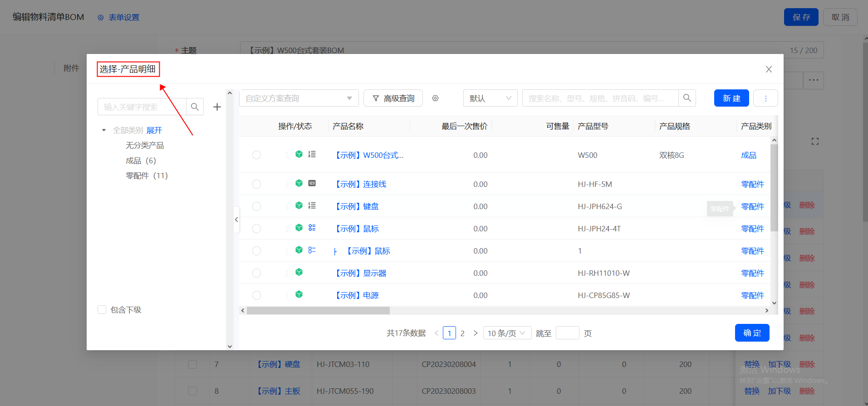Image resolution: width=868 pixels, height=406 pixels.
Task: Select 零配件 (11) category
Action: [x=147, y=176]
